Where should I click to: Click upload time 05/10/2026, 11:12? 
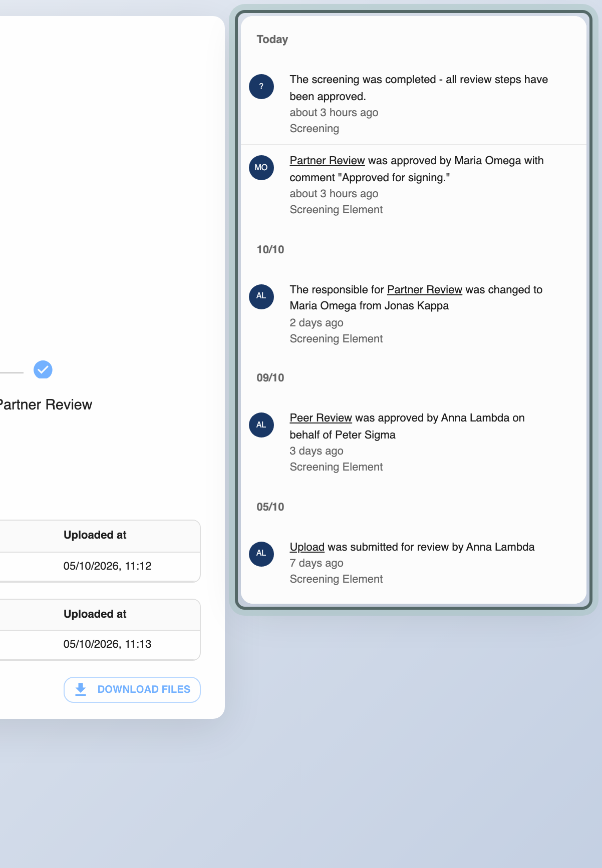coord(107,566)
